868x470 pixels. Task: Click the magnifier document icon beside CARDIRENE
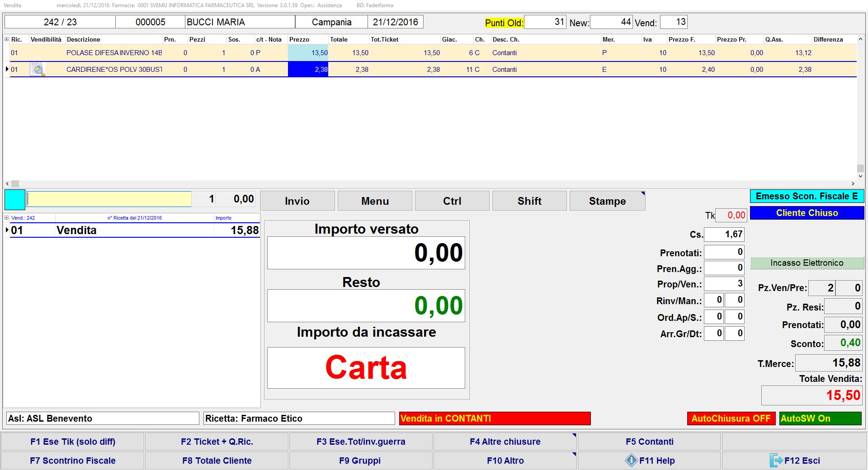pyautogui.click(x=38, y=70)
